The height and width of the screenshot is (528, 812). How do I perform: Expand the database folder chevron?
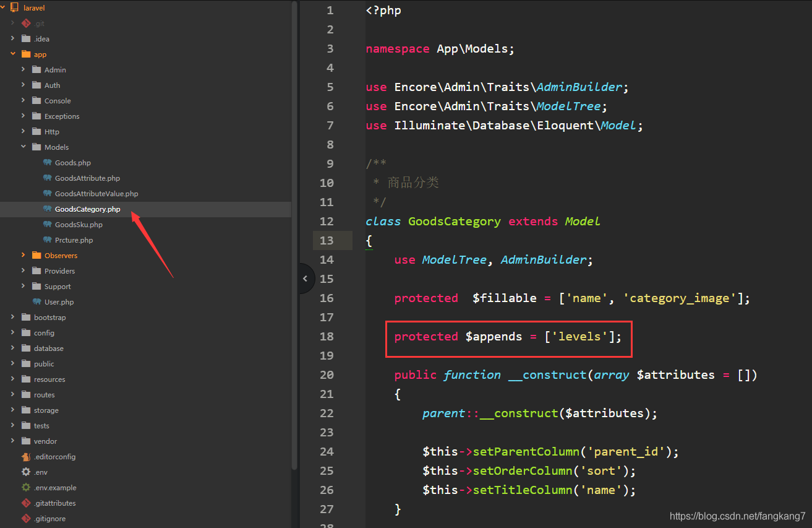coord(12,348)
